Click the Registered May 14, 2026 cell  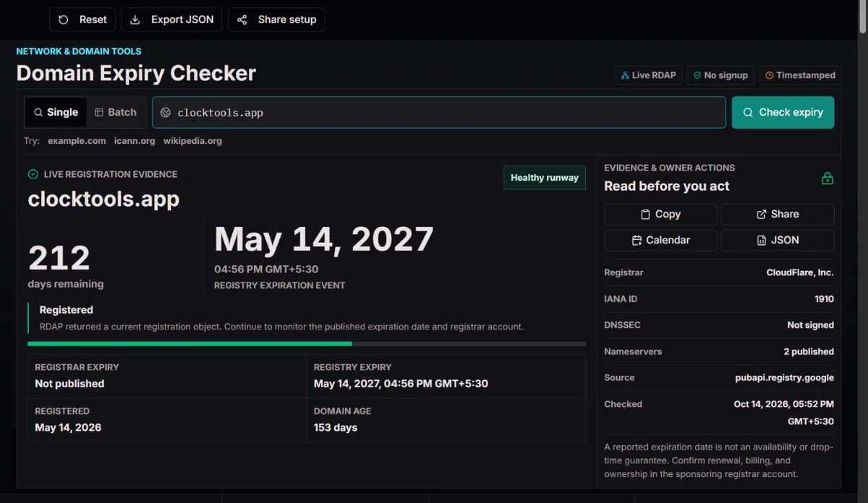coord(167,420)
